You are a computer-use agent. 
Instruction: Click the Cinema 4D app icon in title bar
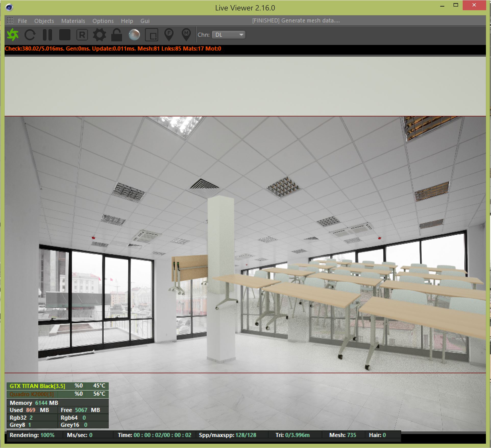coord(9,7)
